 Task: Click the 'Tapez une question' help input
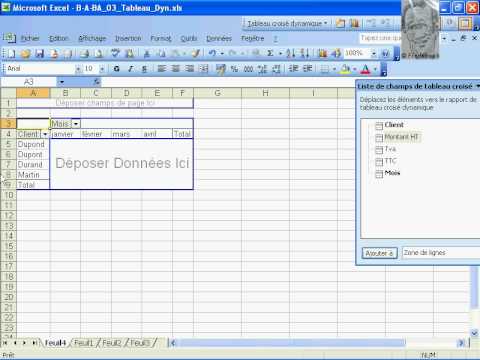[381, 38]
